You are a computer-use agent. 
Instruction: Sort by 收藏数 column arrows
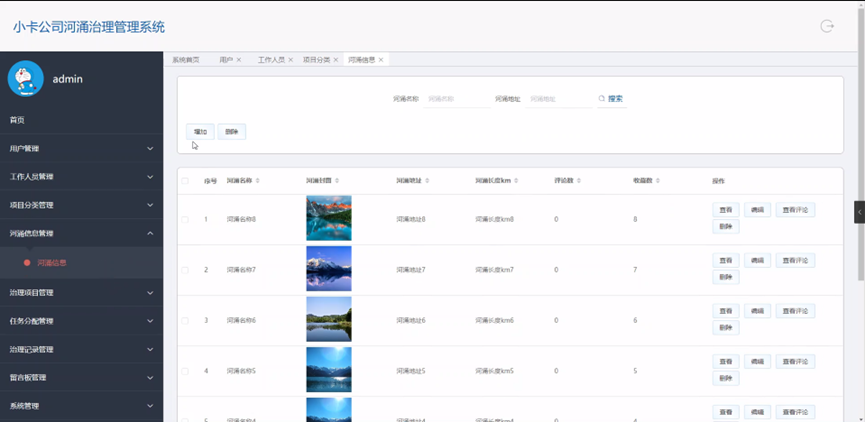658,181
